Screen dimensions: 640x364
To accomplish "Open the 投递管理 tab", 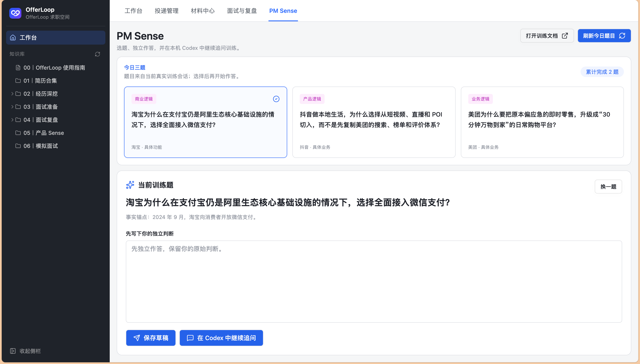I will tap(167, 11).
